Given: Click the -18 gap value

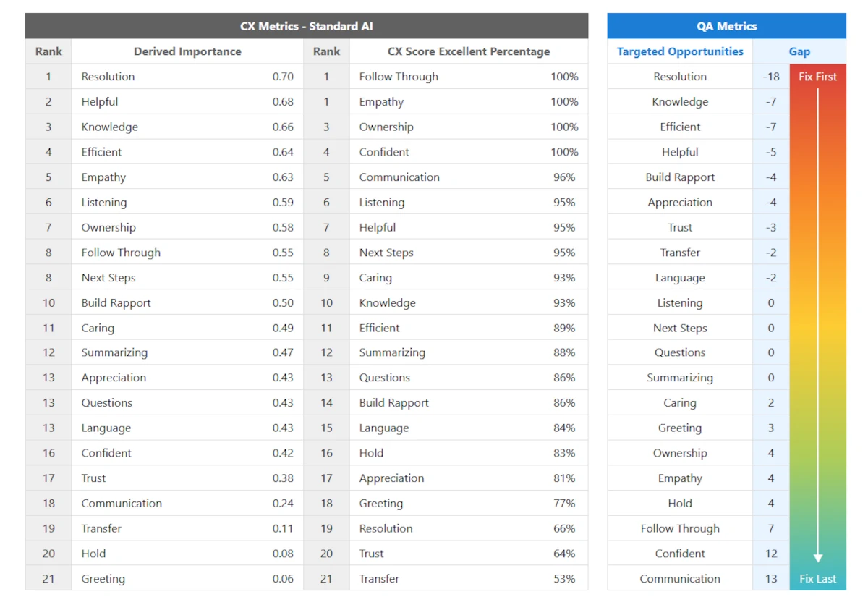Looking at the screenshot, I should point(771,77).
